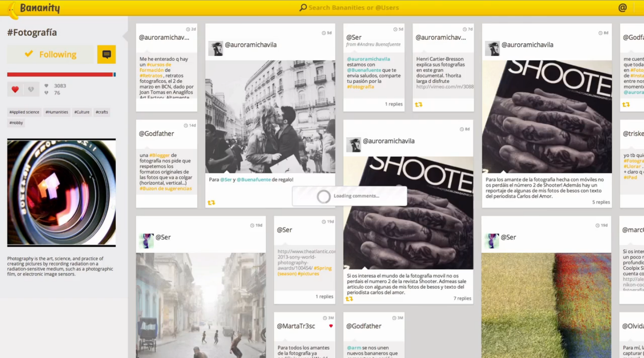Image resolution: width=644 pixels, height=358 pixels.
Task: Click the repost icon under kissing photo
Action: click(212, 202)
